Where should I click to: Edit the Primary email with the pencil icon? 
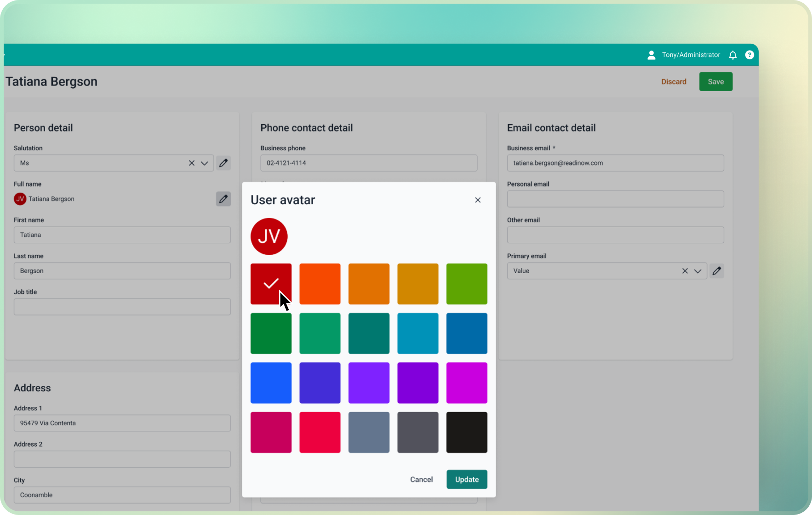(717, 271)
